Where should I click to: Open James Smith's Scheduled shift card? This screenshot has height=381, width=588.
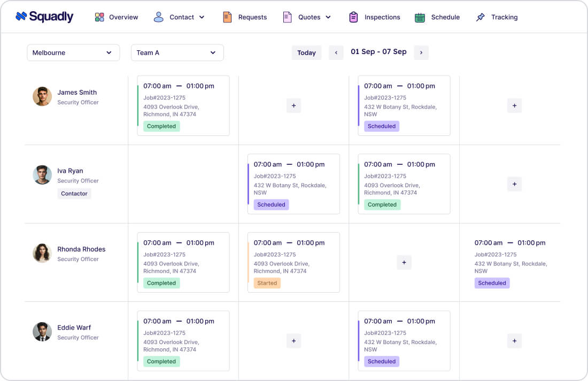(404, 106)
